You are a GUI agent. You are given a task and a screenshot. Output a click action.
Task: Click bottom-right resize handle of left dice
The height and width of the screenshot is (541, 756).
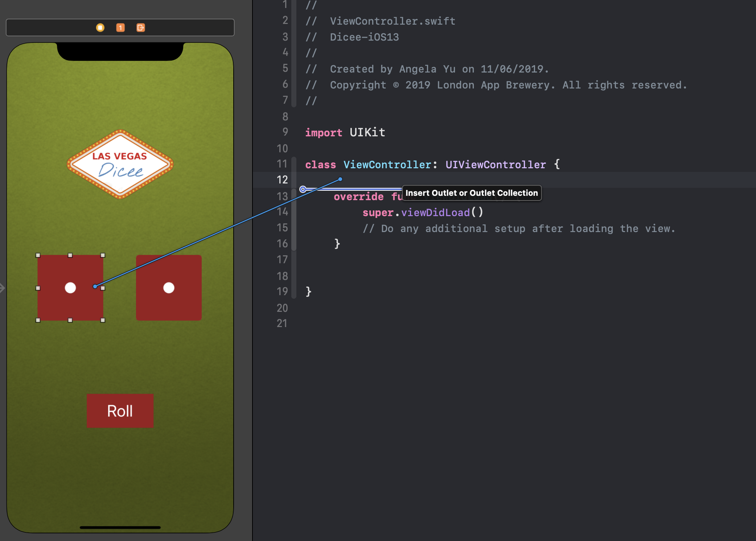pyautogui.click(x=103, y=320)
